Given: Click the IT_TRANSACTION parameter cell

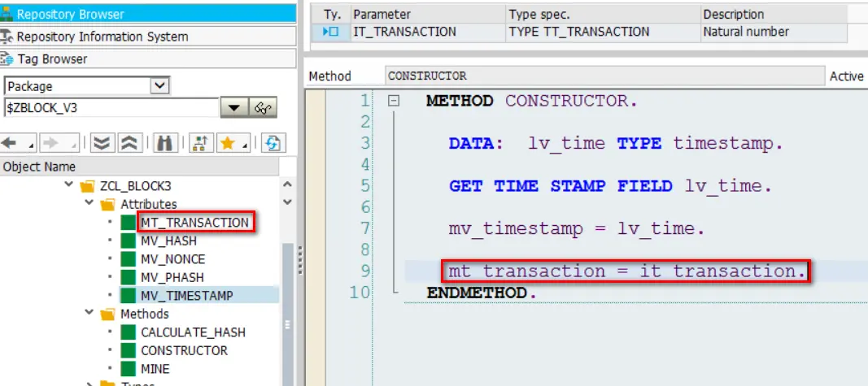Looking at the screenshot, I should click(x=428, y=32).
